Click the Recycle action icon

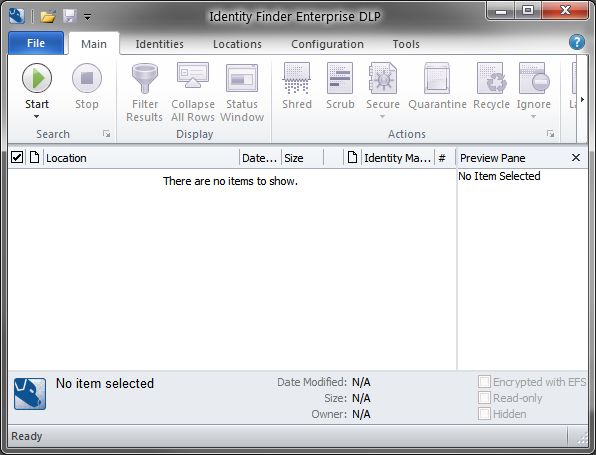(491, 78)
